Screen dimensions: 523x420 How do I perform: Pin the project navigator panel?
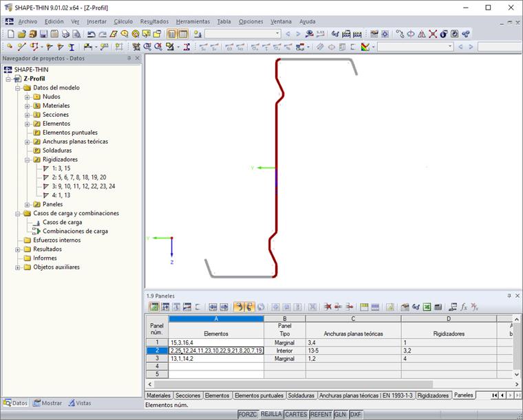129,58
